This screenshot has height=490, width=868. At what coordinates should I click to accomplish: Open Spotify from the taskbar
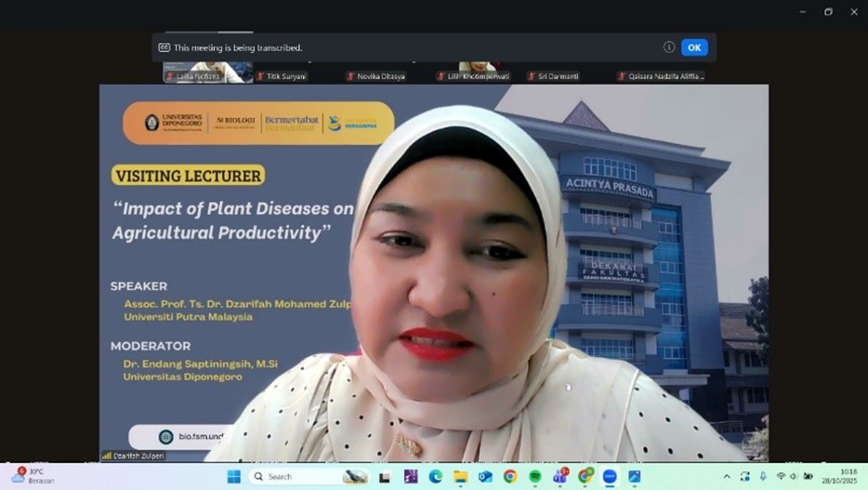[535, 476]
